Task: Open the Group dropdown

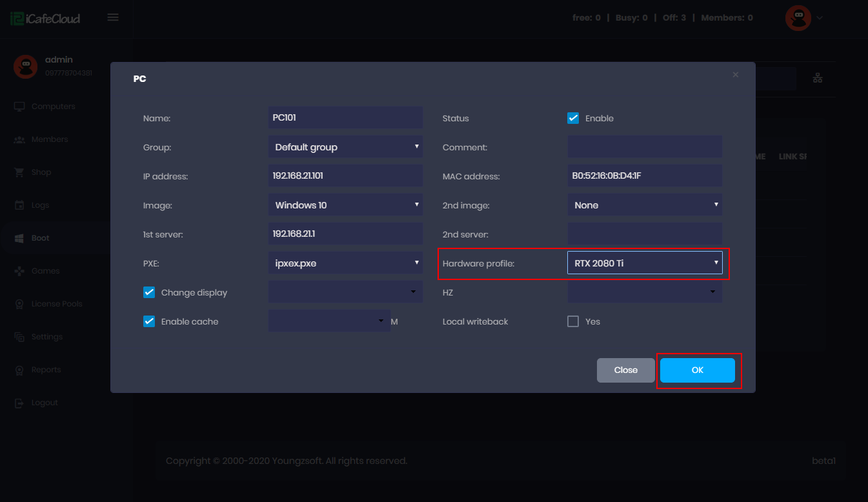Action: tap(345, 147)
